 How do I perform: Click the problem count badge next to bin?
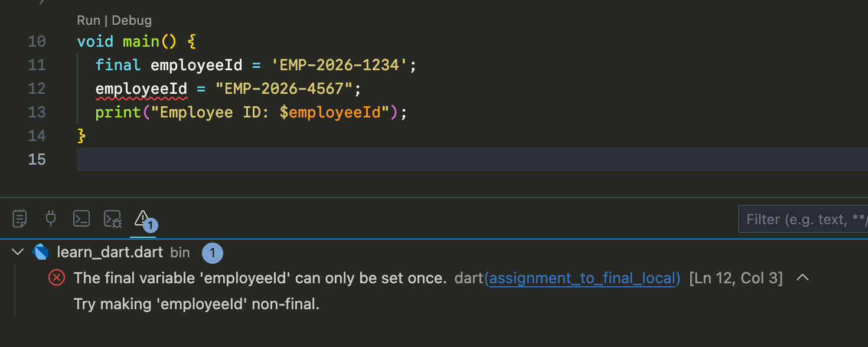coord(213,253)
